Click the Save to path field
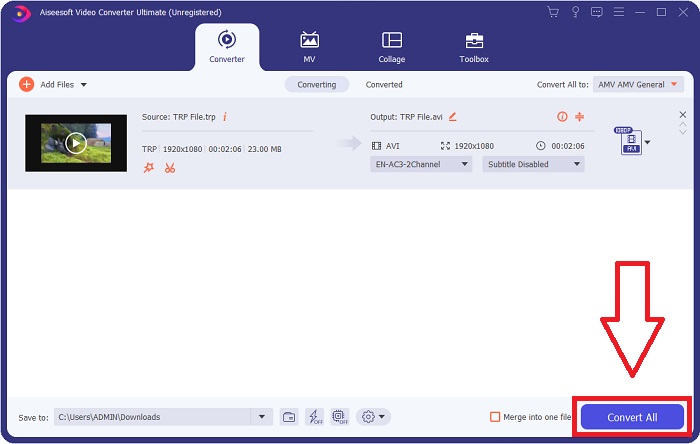 [152, 417]
